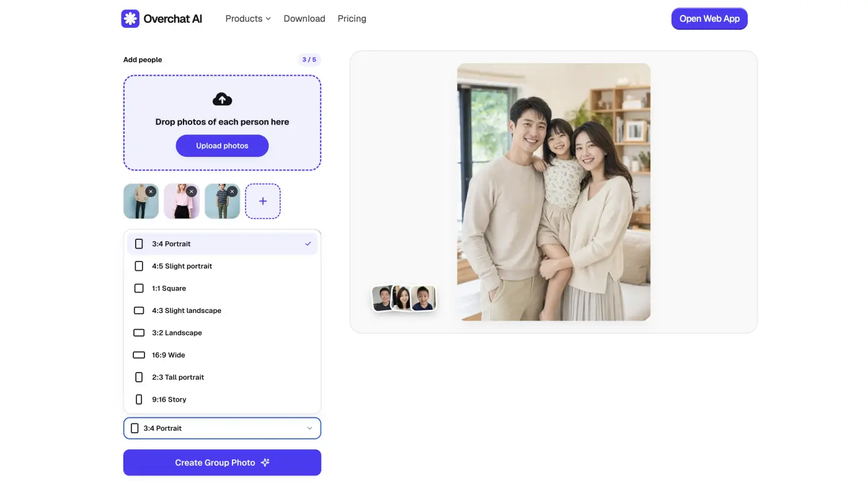Click the Overchat AI flower logo icon
The image size is (868, 481).
[130, 19]
